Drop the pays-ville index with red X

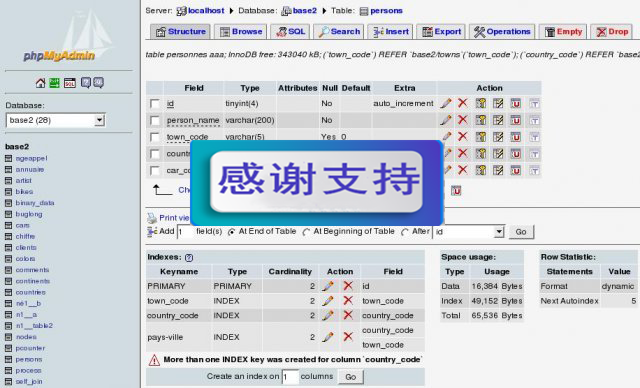(348, 337)
